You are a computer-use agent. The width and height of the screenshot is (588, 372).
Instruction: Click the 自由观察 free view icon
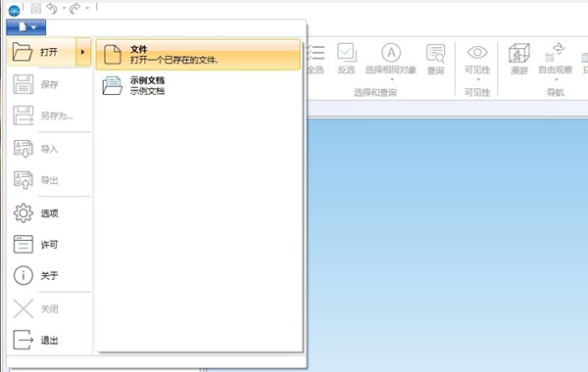[x=555, y=52]
